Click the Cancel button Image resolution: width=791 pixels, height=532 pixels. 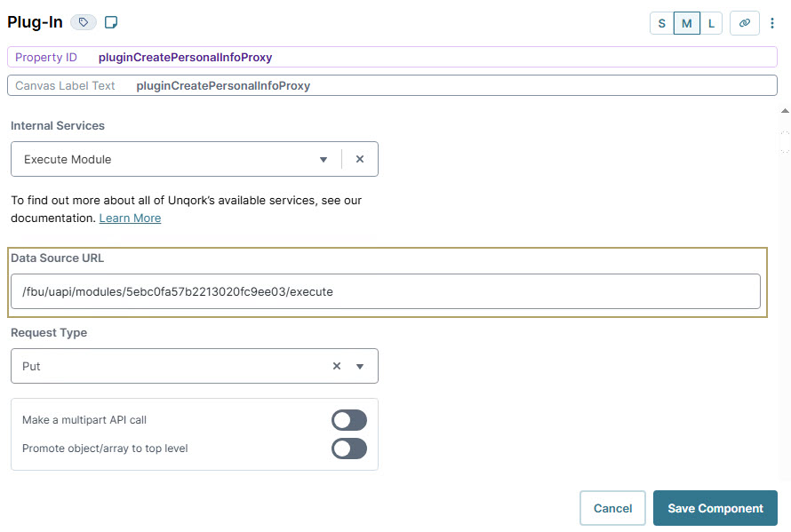[612, 507]
